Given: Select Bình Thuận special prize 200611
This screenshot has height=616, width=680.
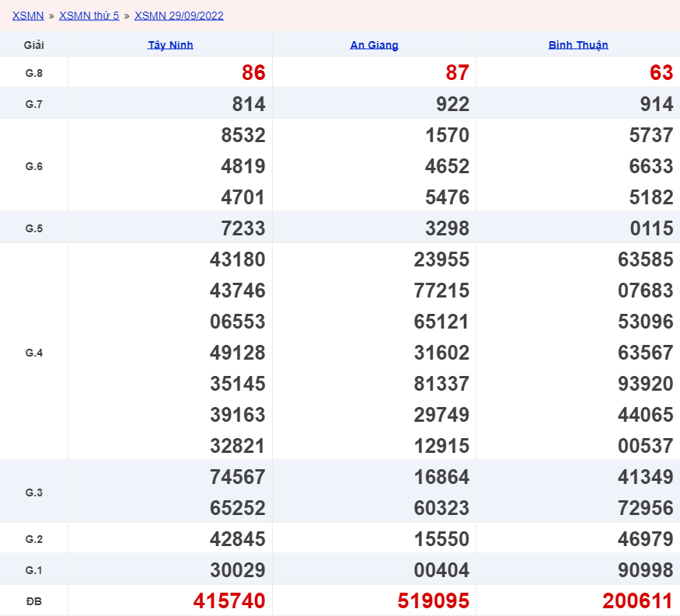Looking at the screenshot, I should pos(637,600).
